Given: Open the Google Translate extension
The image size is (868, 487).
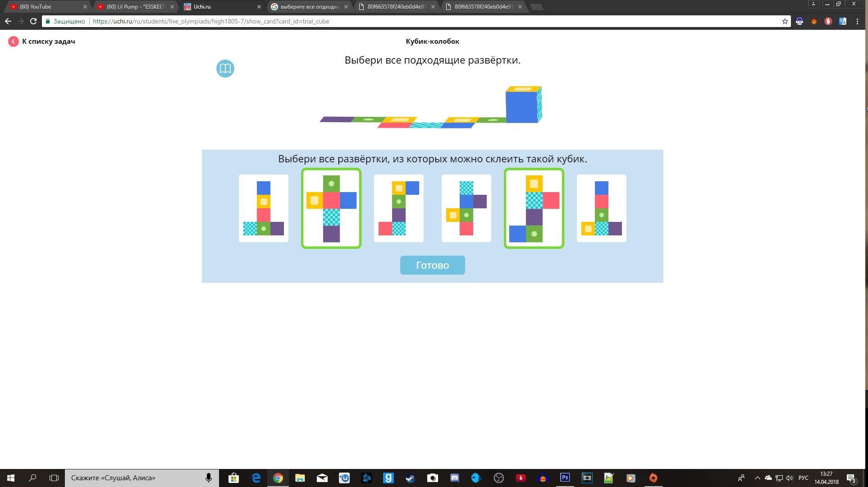Looking at the screenshot, I should (x=843, y=21).
